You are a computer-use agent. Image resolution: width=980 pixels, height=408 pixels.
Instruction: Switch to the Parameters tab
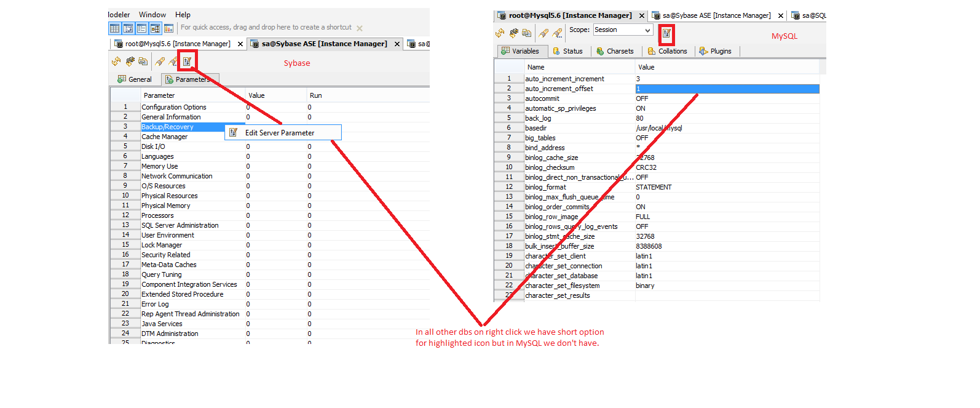coord(189,79)
